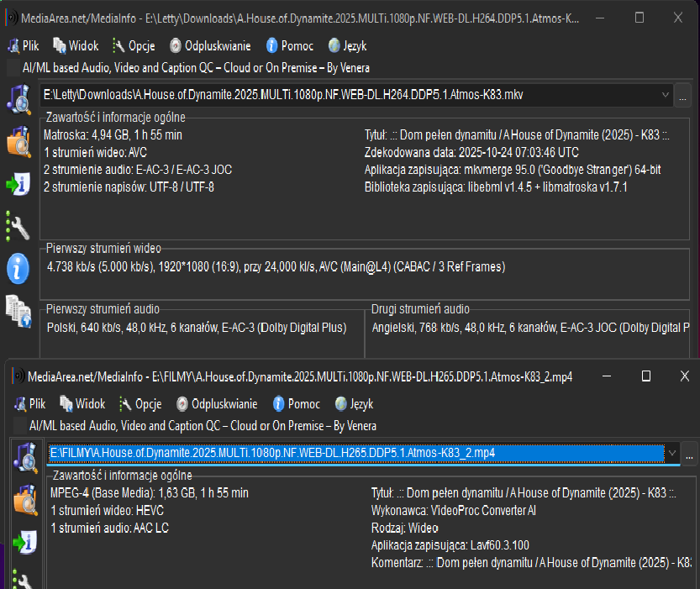Click the green export arrow icon in the upper window
This screenshot has height=589, width=700.
point(18,185)
